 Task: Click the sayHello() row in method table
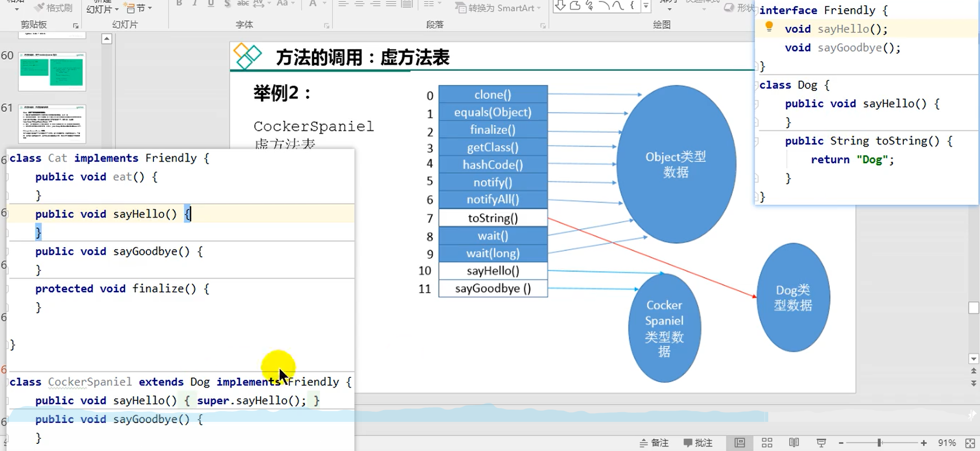[x=493, y=271]
